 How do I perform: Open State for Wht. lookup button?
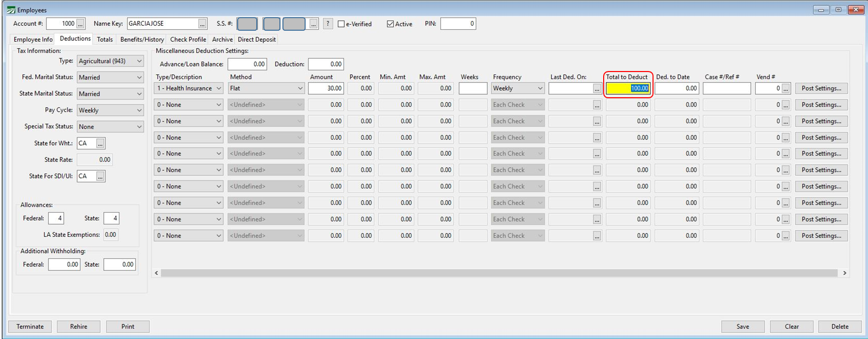(x=100, y=144)
